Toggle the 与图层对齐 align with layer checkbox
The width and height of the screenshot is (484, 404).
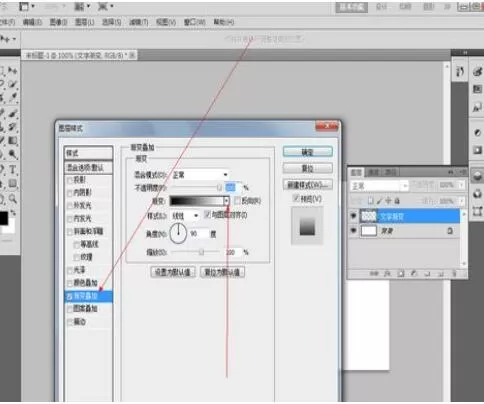(x=207, y=215)
